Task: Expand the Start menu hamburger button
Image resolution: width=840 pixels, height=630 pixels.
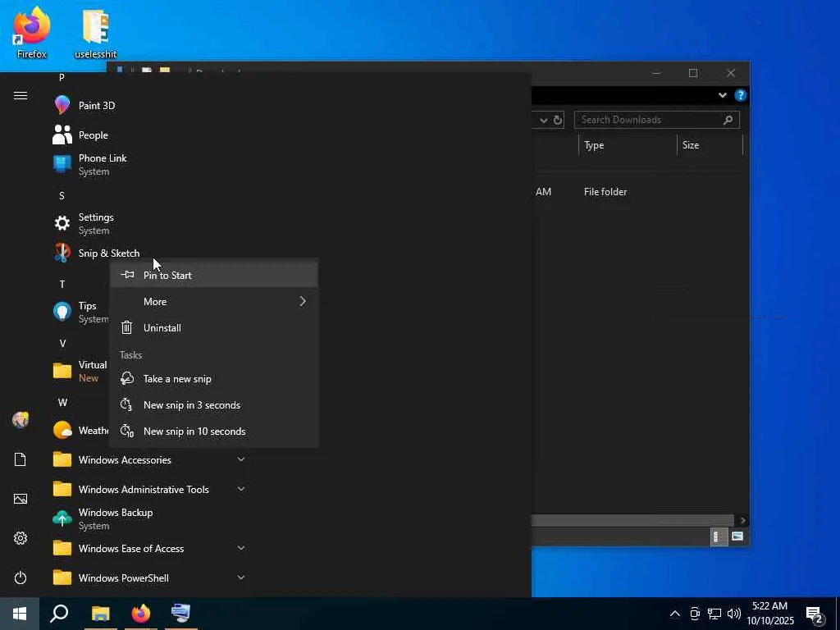Action: click(21, 95)
